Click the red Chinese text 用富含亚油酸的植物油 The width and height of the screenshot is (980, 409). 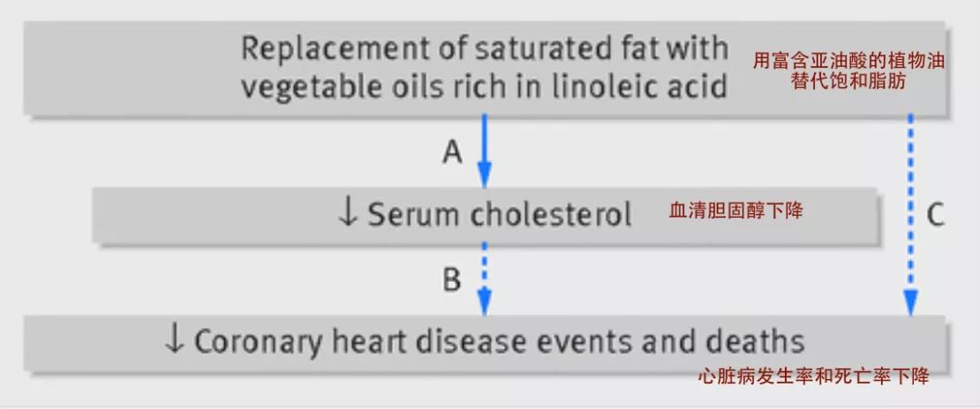(848, 61)
